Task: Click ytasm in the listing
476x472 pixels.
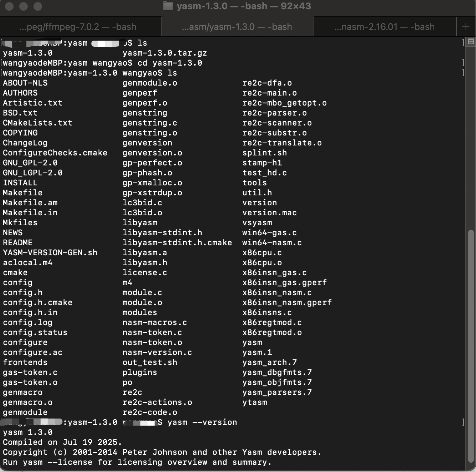Action: coord(255,402)
